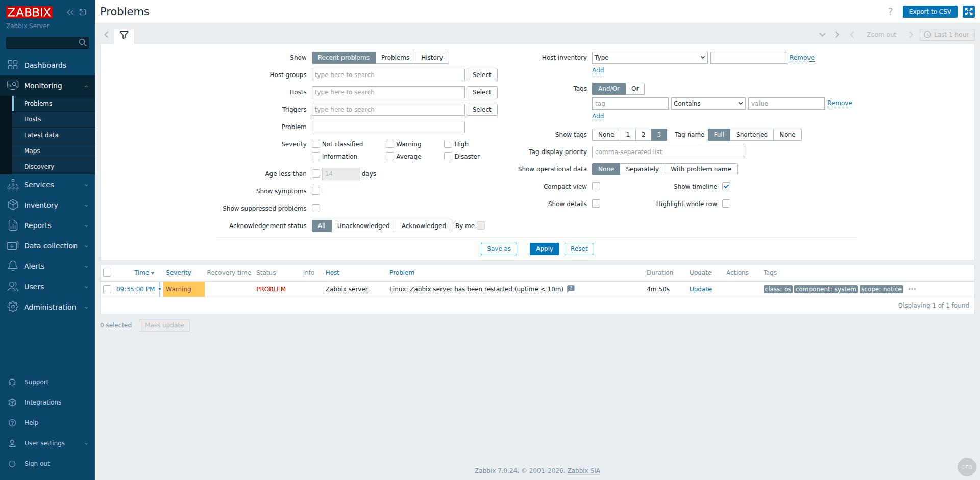Viewport: 980px width, 480px height.
Task: Open the Dashboards section icon
Action: point(13,65)
